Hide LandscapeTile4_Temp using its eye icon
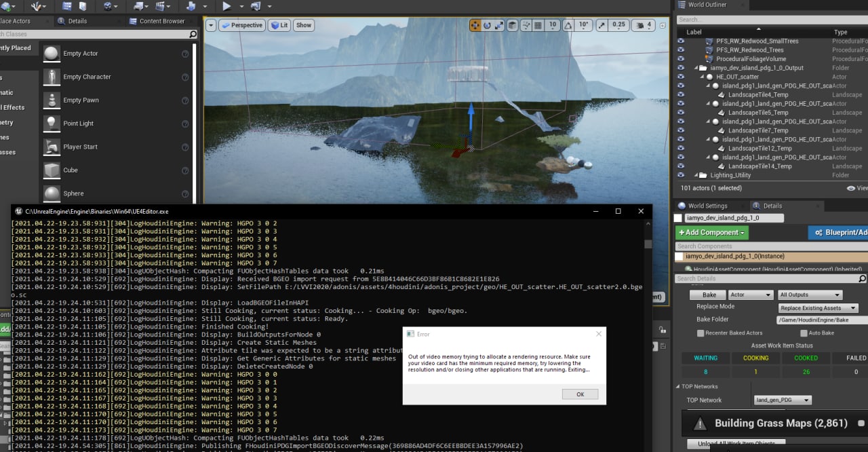The image size is (868, 452). [x=682, y=94]
